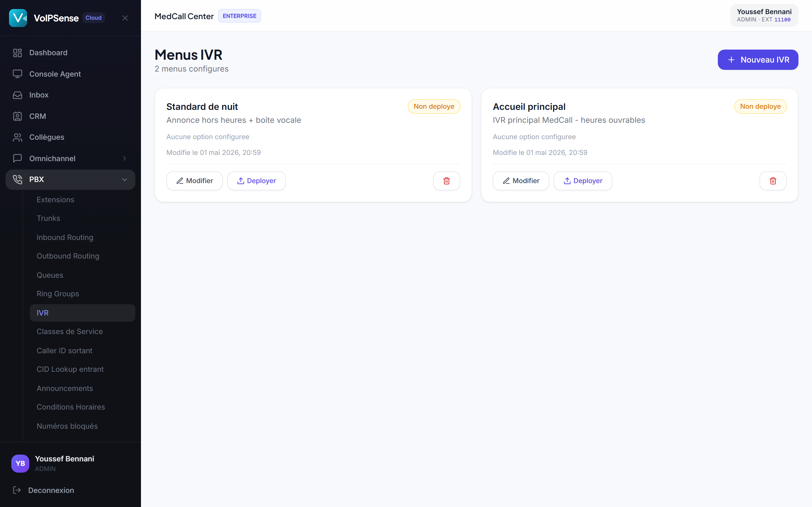This screenshot has height=507, width=812.
Task: Delete the Standard de nuit IVR
Action: point(446,181)
